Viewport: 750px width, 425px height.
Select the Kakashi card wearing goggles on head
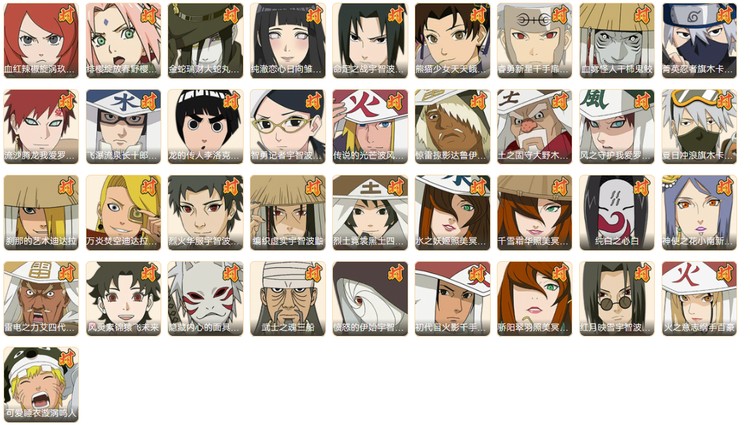tap(699, 126)
